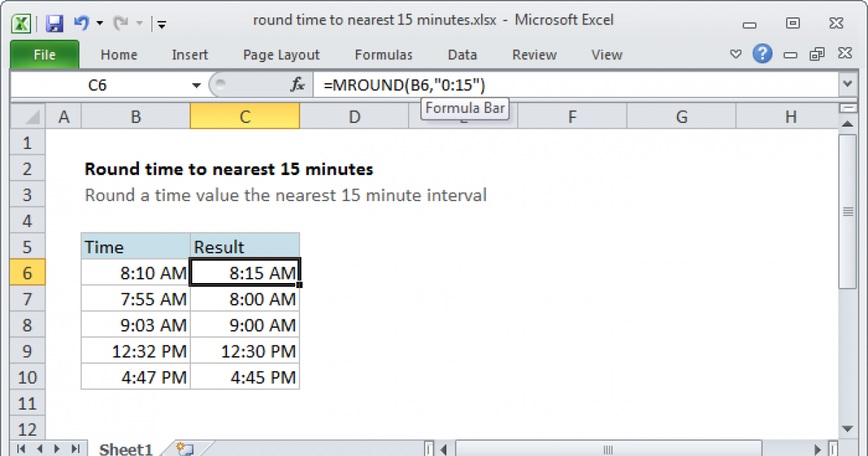Select the cell containing 8:00 AM
Image resolution: width=868 pixels, height=456 pixels.
pyautogui.click(x=245, y=299)
